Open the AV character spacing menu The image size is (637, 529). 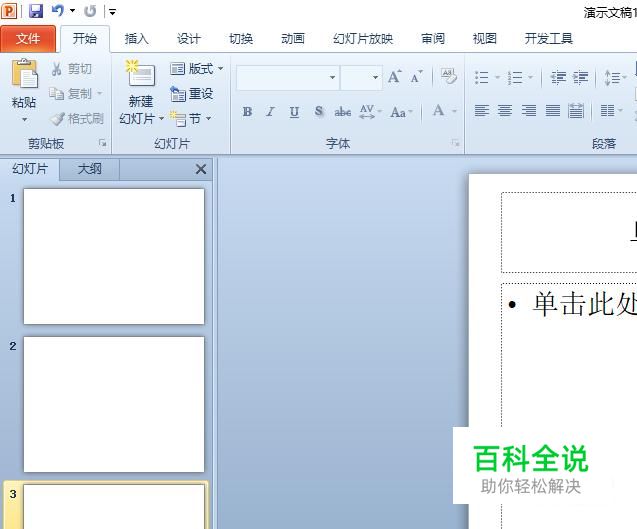pos(370,111)
